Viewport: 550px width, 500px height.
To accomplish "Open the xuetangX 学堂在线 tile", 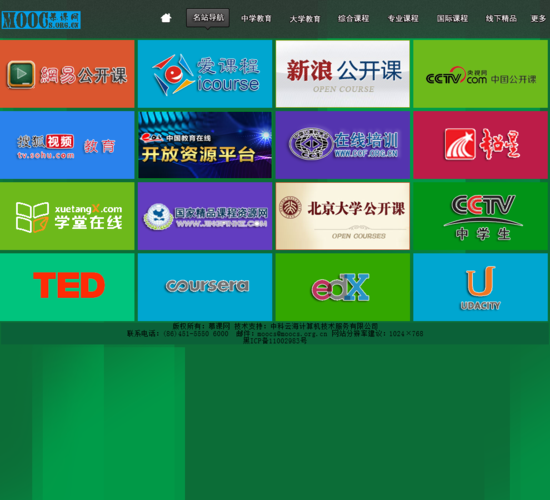I will 67,216.
